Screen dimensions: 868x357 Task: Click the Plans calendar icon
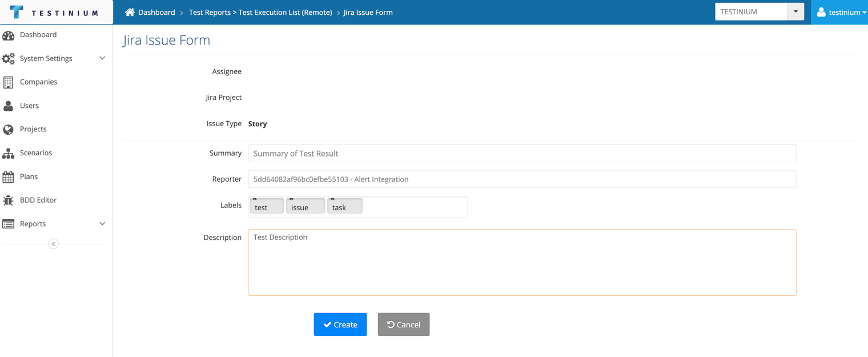pyautogui.click(x=8, y=177)
